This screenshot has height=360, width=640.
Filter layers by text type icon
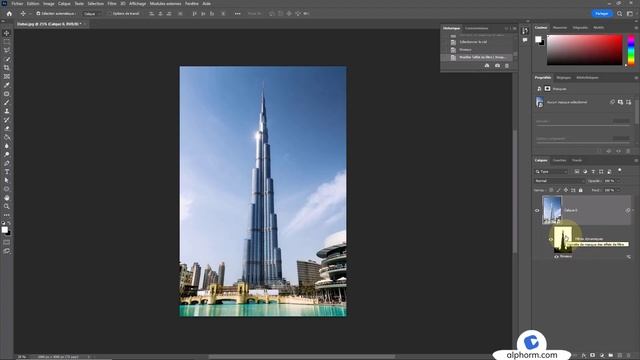click(x=593, y=172)
